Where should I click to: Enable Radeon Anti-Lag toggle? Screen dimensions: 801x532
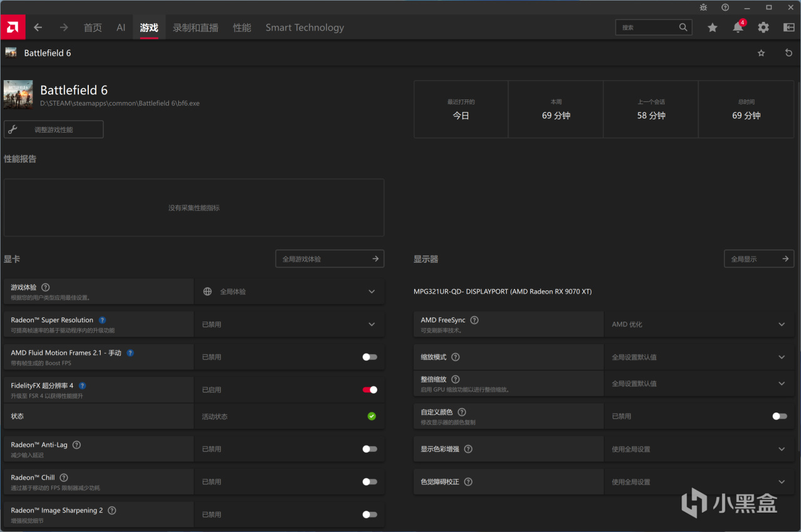pos(370,449)
